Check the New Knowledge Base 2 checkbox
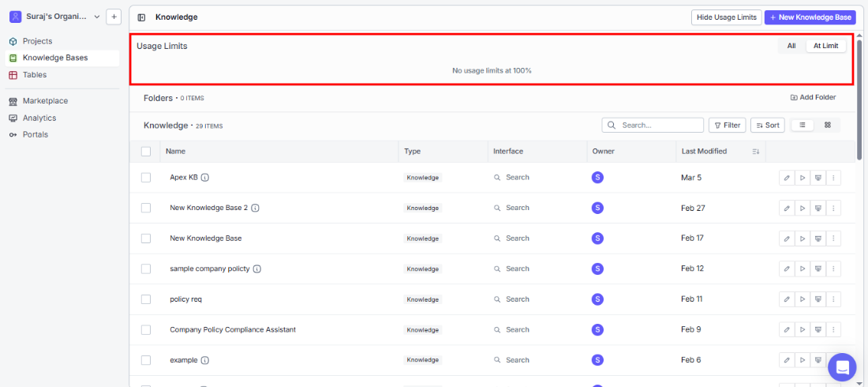This screenshot has width=868, height=387. (x=146, y=208)
